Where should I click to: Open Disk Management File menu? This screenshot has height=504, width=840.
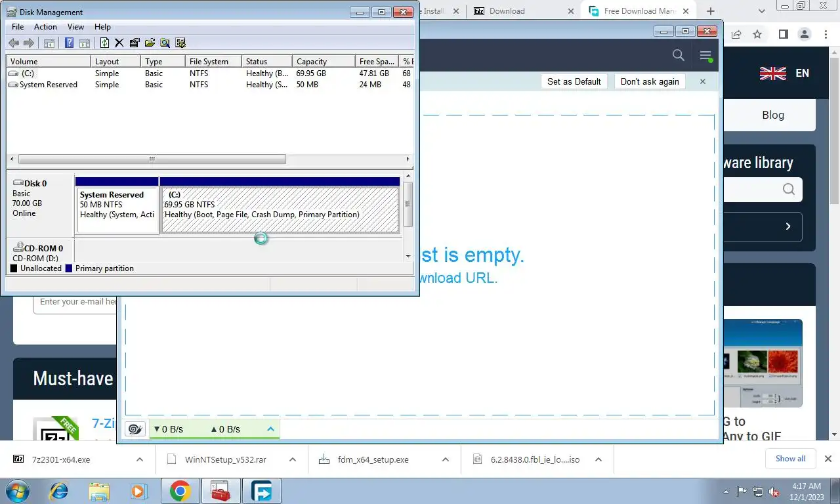tap(18, 27)
